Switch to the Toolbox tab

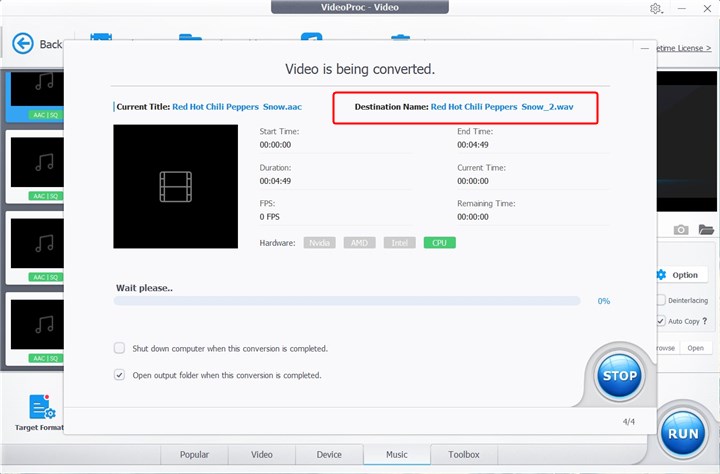click(464, 454)
